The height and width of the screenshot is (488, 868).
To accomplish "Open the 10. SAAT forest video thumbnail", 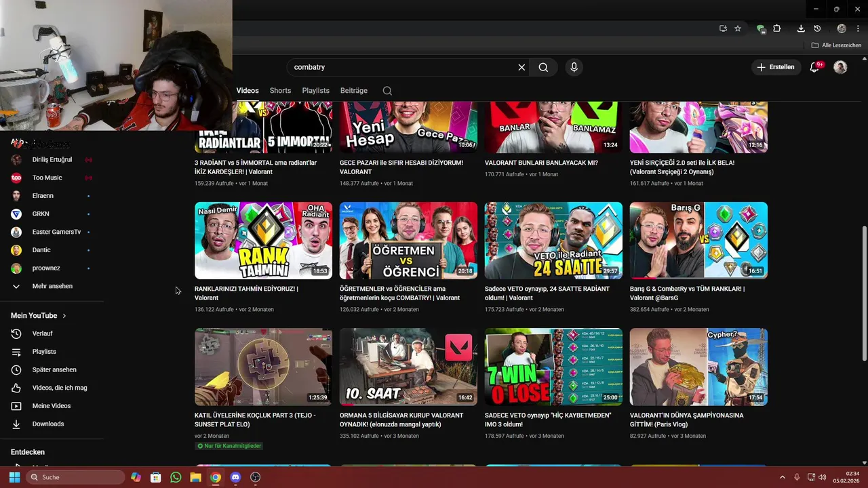I will coord(408,367).
